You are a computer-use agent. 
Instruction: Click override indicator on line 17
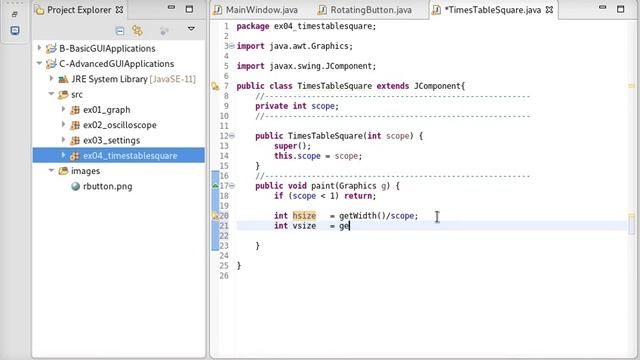(x=215, y=186)
